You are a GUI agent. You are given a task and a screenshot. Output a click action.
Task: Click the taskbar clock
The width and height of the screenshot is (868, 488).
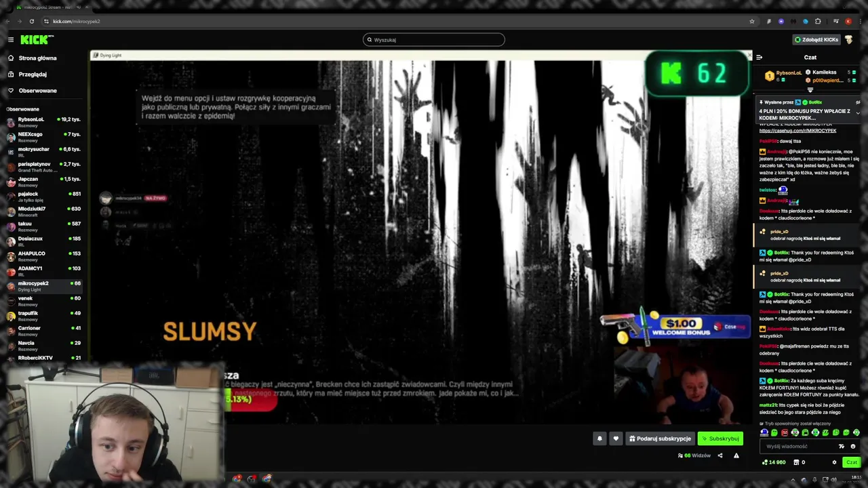(856, 479)
